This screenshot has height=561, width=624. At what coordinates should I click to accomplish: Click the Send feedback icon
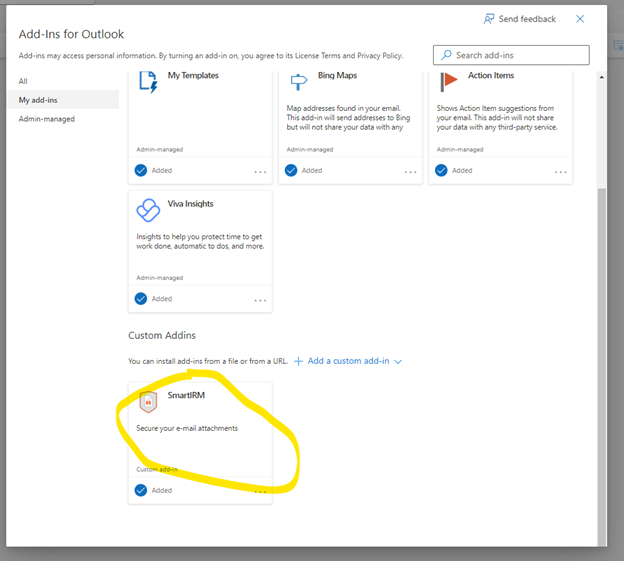489,19
